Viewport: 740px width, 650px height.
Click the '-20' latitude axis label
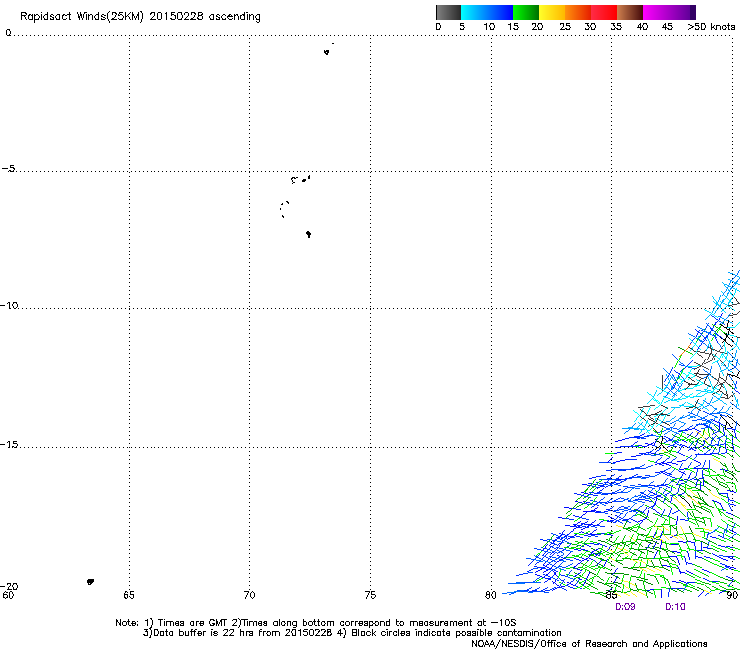coord(9,586)
